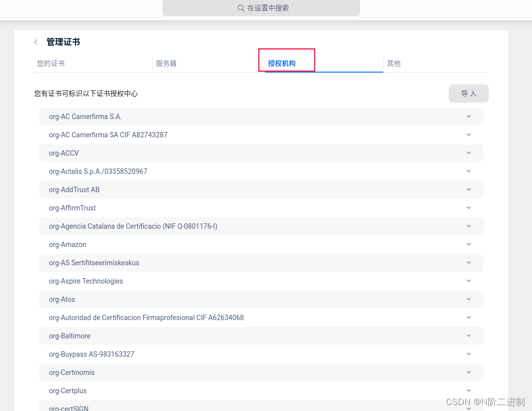This screenshot has height=411, width=532.
Task: Click the org-AddTrust AB text
Action: (74, 190)
